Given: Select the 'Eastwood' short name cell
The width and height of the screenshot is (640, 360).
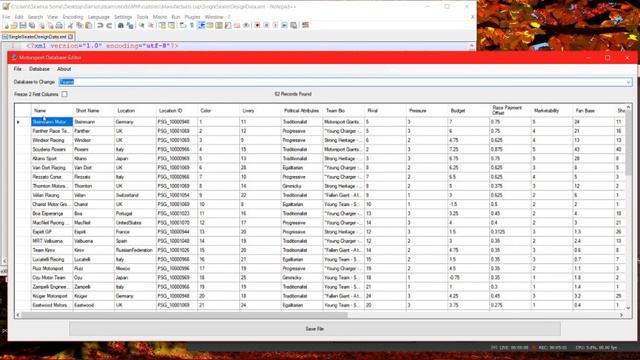Looking at the screenshot, I should click(x=93, y=305).
